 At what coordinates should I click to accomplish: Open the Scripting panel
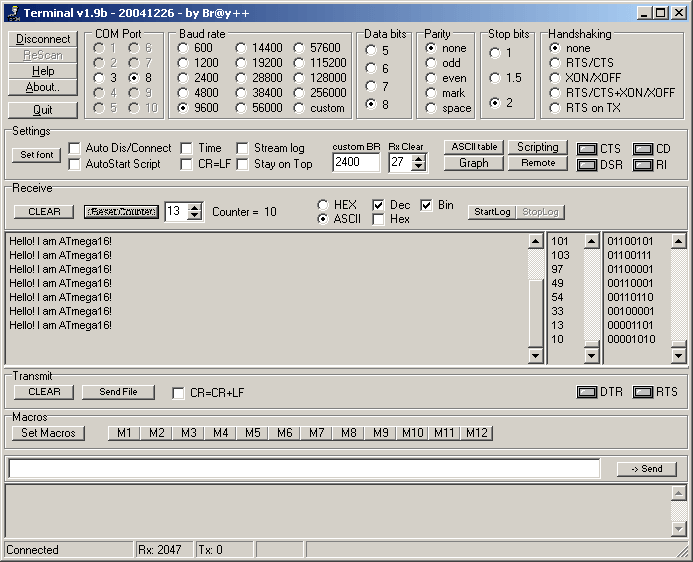pyautogui.click(x=537, y=147)
